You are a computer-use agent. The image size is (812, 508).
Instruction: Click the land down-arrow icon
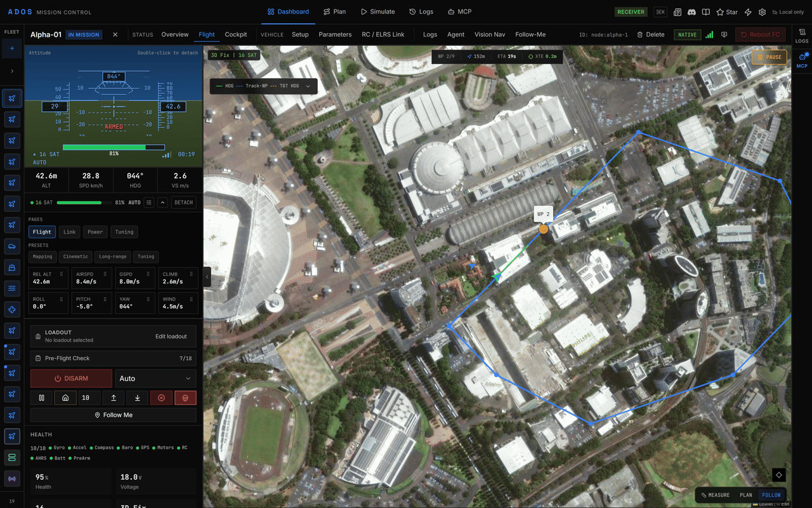coord(137,398)
